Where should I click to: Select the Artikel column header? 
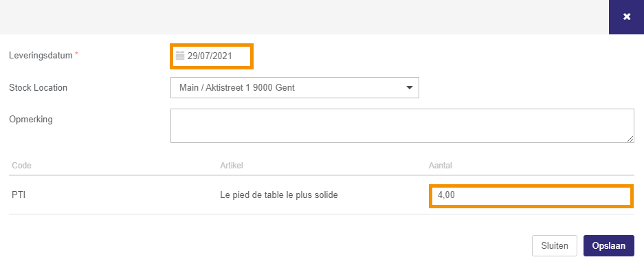[x=232, y=166]
